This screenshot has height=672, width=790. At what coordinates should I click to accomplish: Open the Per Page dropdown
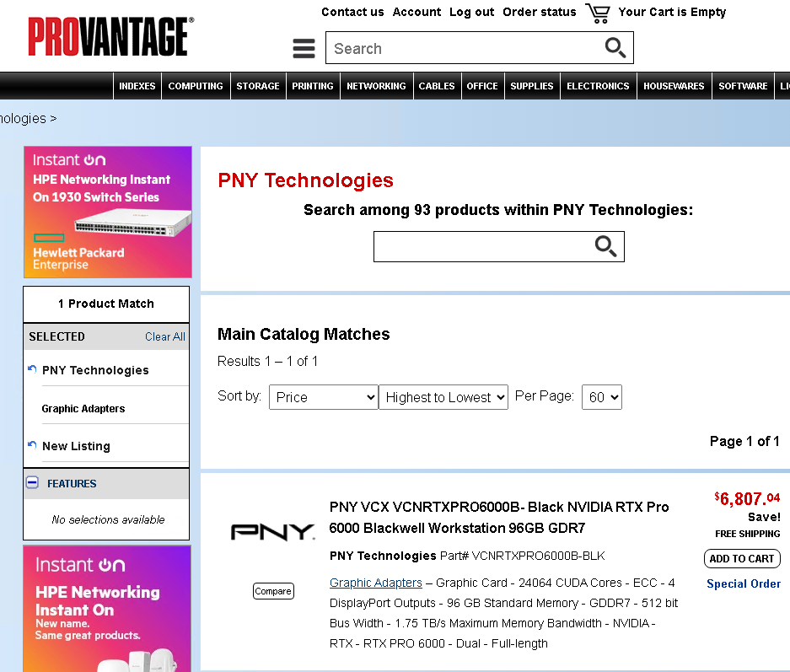point(601,397)
